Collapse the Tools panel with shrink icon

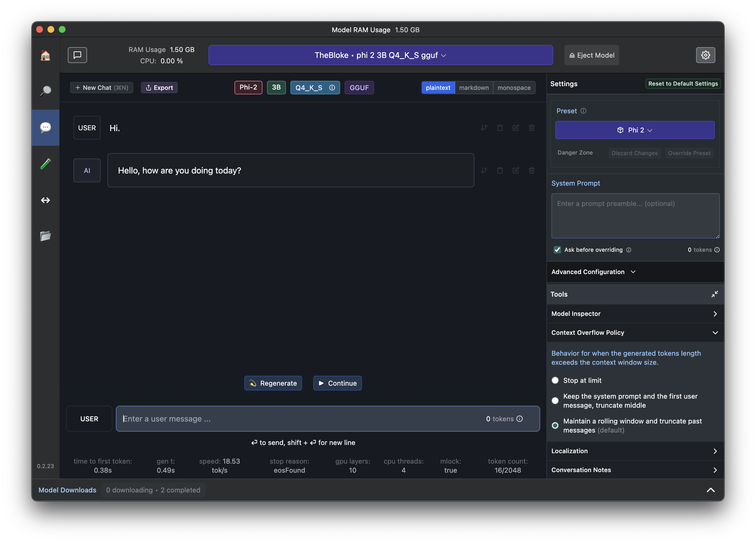coord(714,294)
